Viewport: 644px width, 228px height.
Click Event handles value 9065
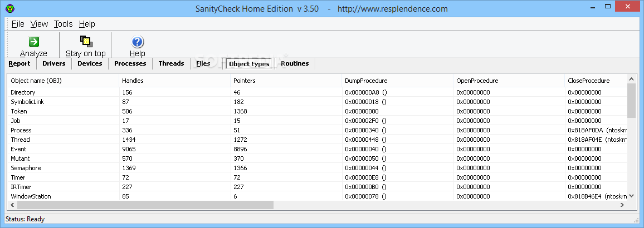(x=129, y=149)
